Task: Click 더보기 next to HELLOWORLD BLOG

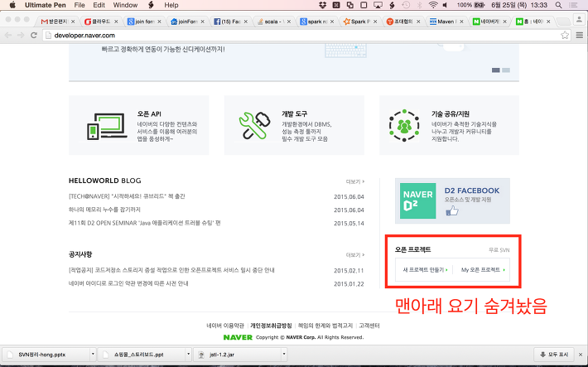Action: pyautogui.click(x=354, y=181)
